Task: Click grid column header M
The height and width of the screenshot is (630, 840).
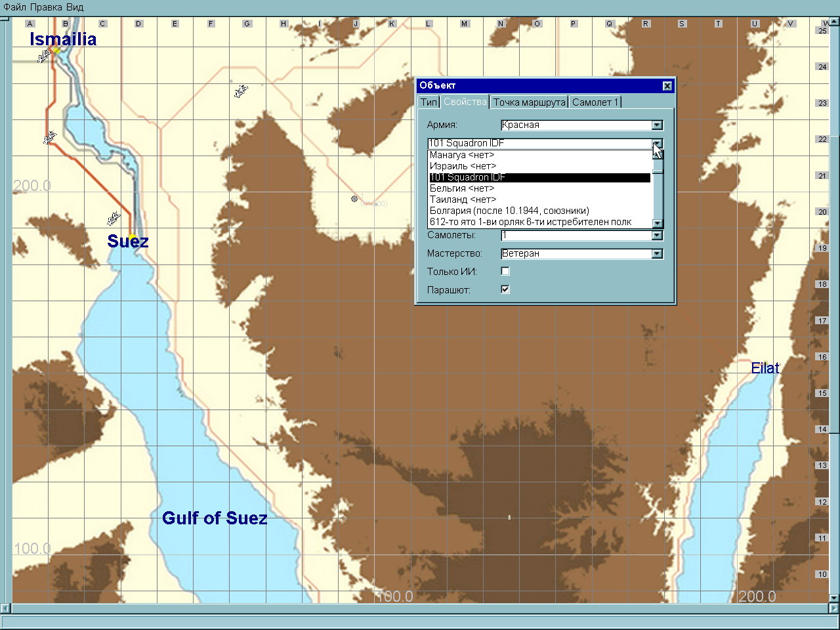Action: 465,24
